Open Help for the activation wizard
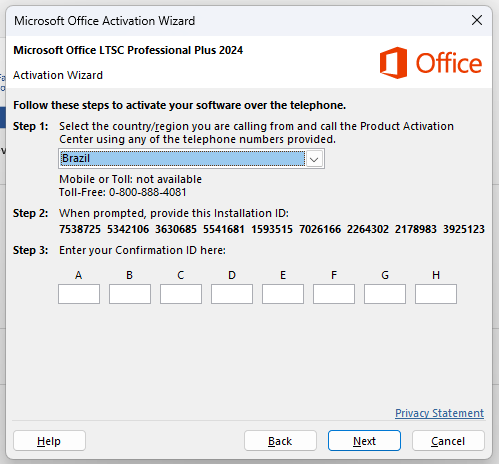Viewport: 499px width, 464px height. coord(49,441)
